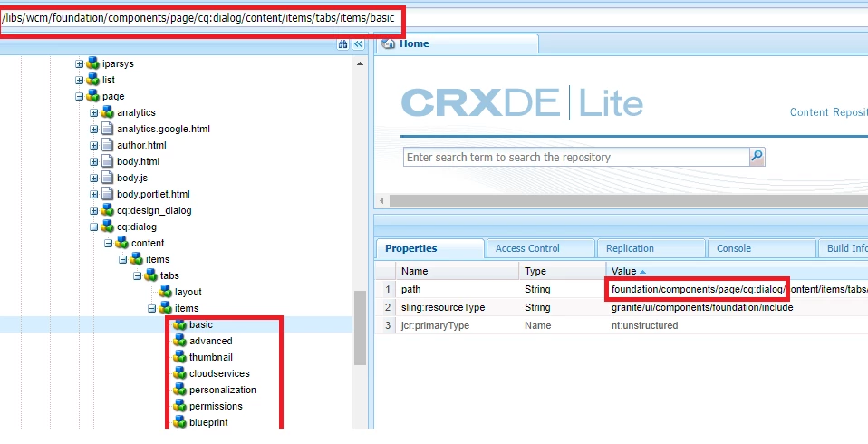Click the tabs node icon
This screenshot has width=868, height=444.
pos(150,275)
